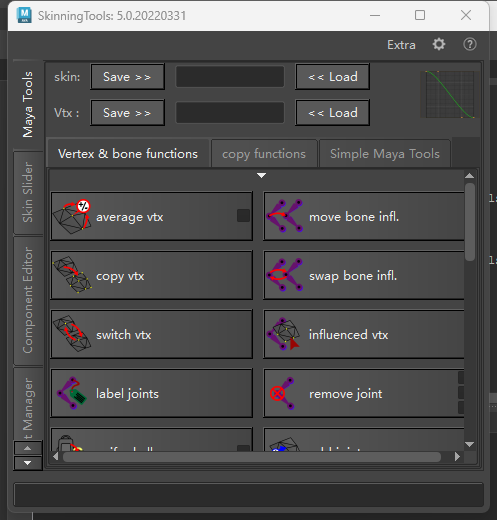
Task: Click skin Save >> button
Action: coord(127,77)
